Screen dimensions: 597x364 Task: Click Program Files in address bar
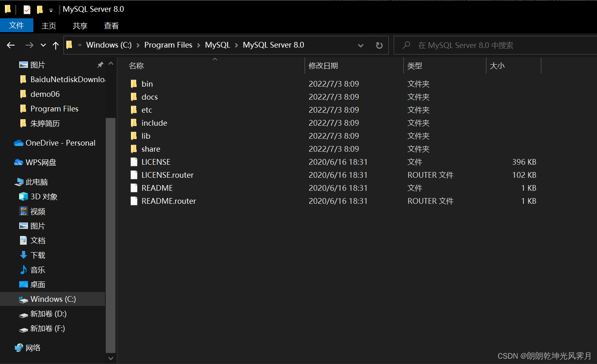pyautogui.click(x=168, y=45)
